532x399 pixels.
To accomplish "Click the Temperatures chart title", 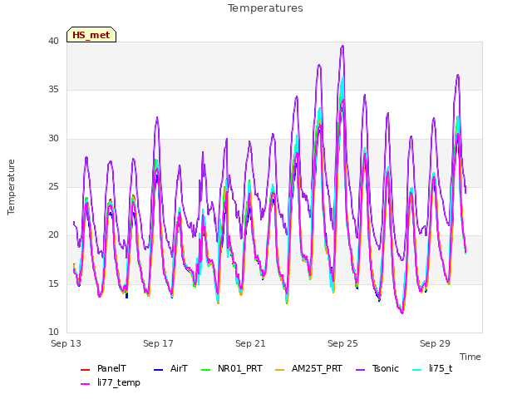I will (265, 8).
